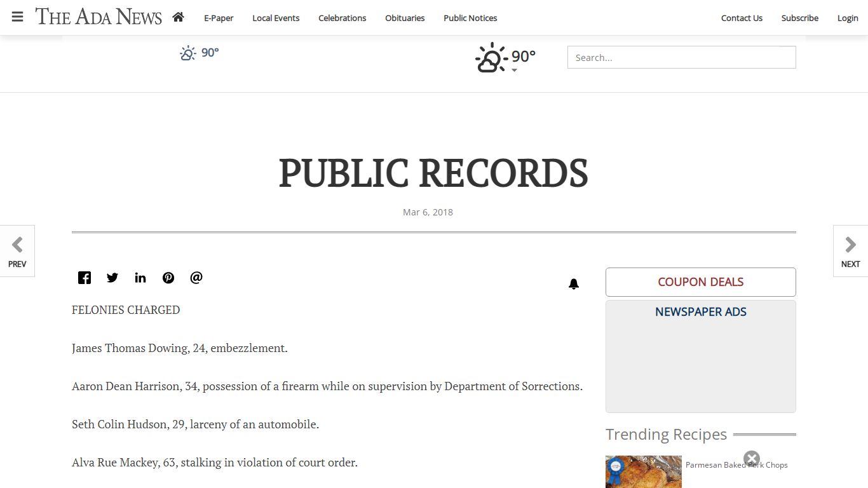Pin the article to Pinterest
This screenshot has height=488, width=868.
(x=168, y=278)
